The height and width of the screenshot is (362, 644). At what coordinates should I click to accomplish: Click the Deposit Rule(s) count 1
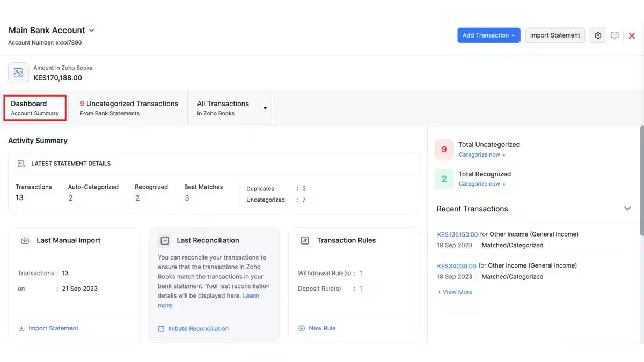[361, 289]
